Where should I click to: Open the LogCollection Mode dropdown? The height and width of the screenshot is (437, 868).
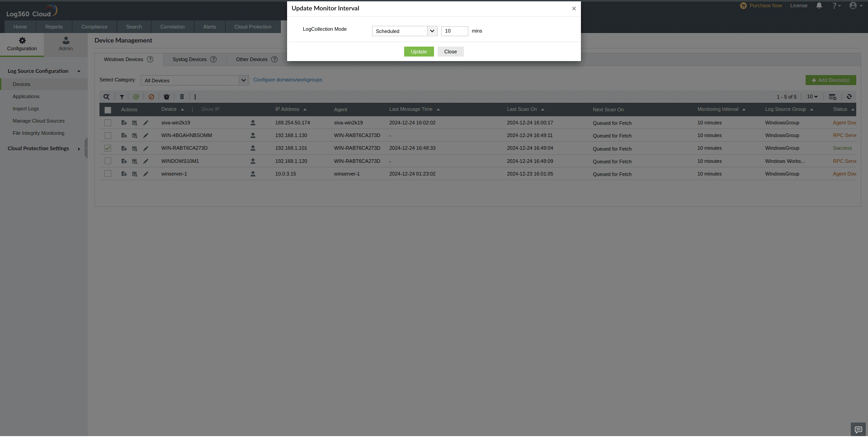pos(405,31)
